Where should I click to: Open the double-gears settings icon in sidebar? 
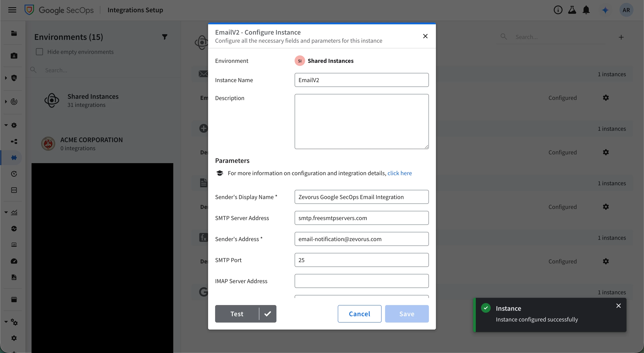tap(14, 322)
